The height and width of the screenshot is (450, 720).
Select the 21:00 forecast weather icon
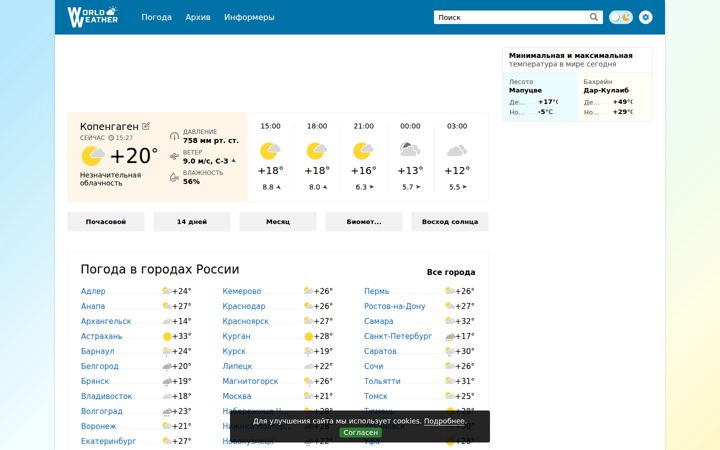(363, 151)
